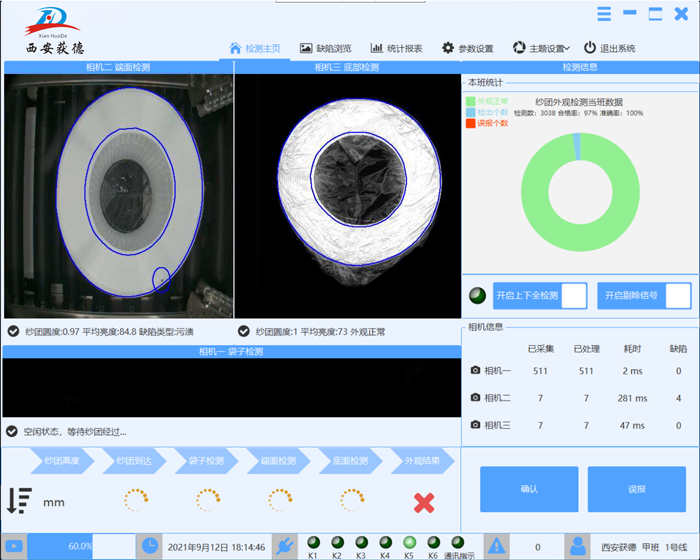The height and width of the screenshot is (560, 700).
Task: Click the camera icon for 相机三
Action: (476, 425)
